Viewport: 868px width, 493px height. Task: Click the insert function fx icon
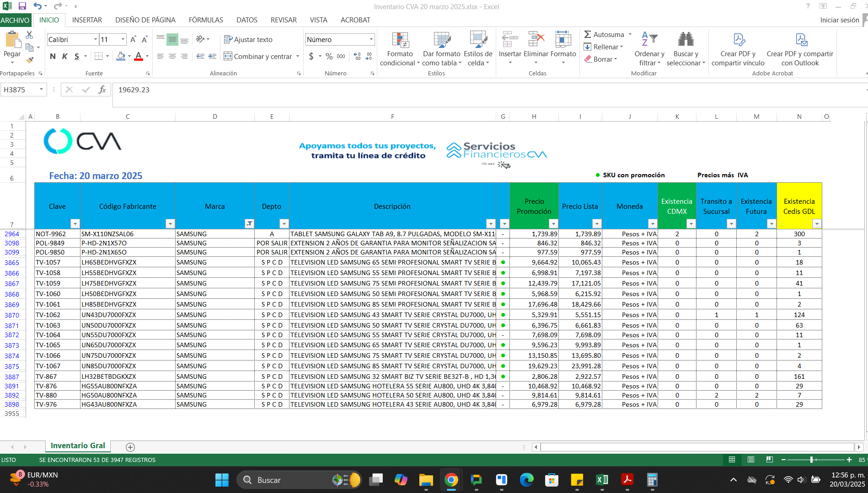[x=102, y=90]
